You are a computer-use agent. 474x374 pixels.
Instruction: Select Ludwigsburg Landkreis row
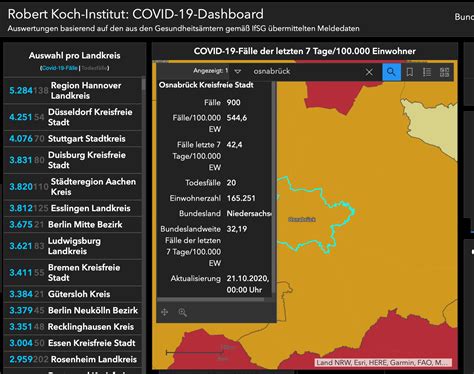pyautogui.click(x=73, y=246)
